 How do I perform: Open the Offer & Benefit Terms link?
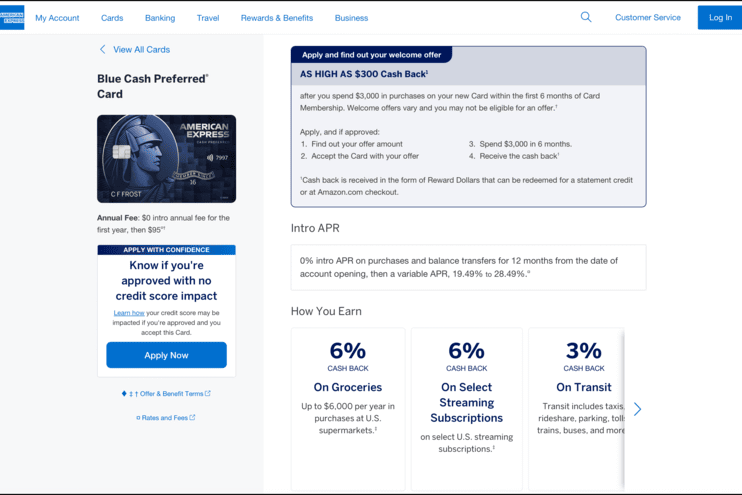(166, 394)
